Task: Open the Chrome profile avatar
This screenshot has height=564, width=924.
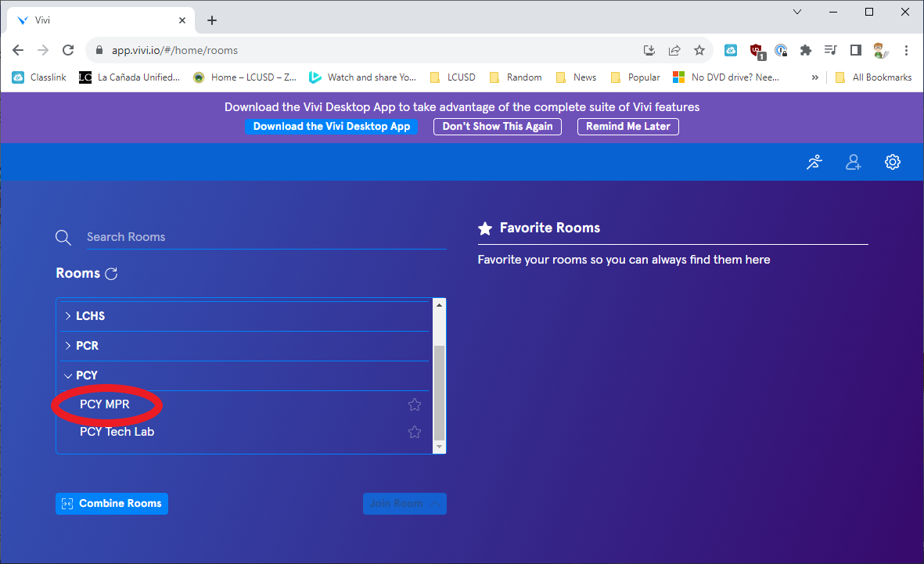Action: pos(880,50)
